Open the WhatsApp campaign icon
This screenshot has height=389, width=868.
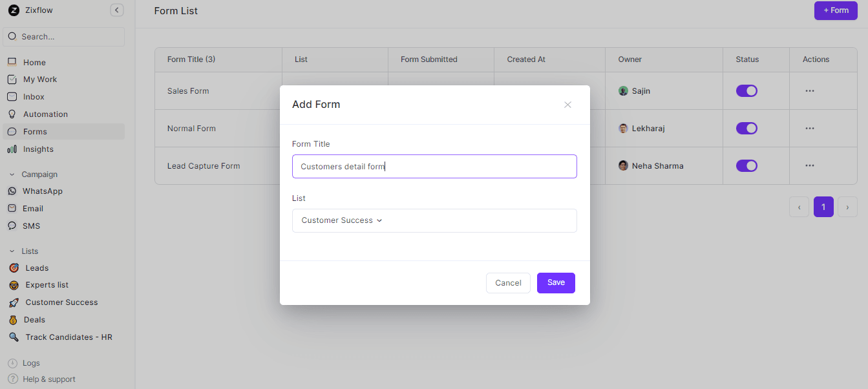pyautogui.click(x=12, y=191)
